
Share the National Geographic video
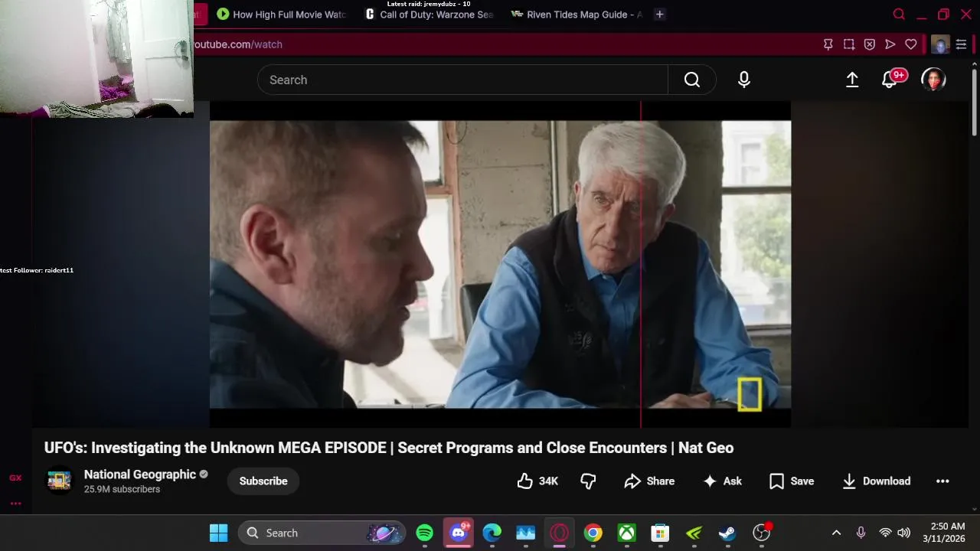(649, 481)
